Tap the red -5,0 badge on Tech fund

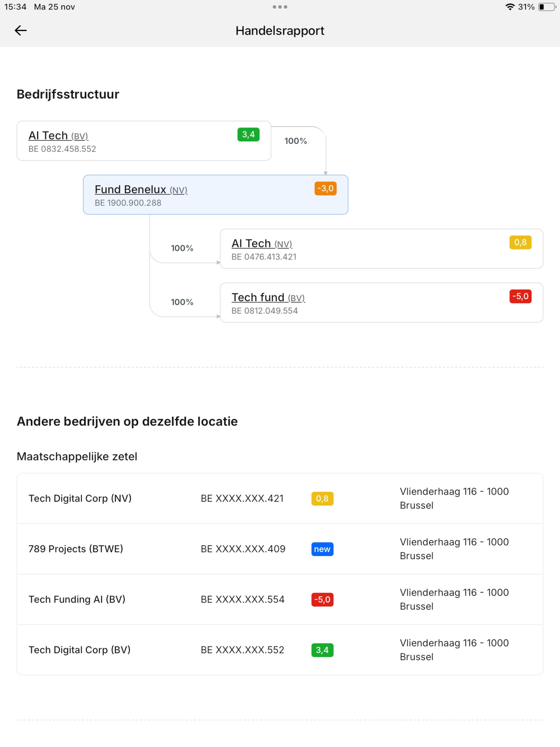[520, 296]
